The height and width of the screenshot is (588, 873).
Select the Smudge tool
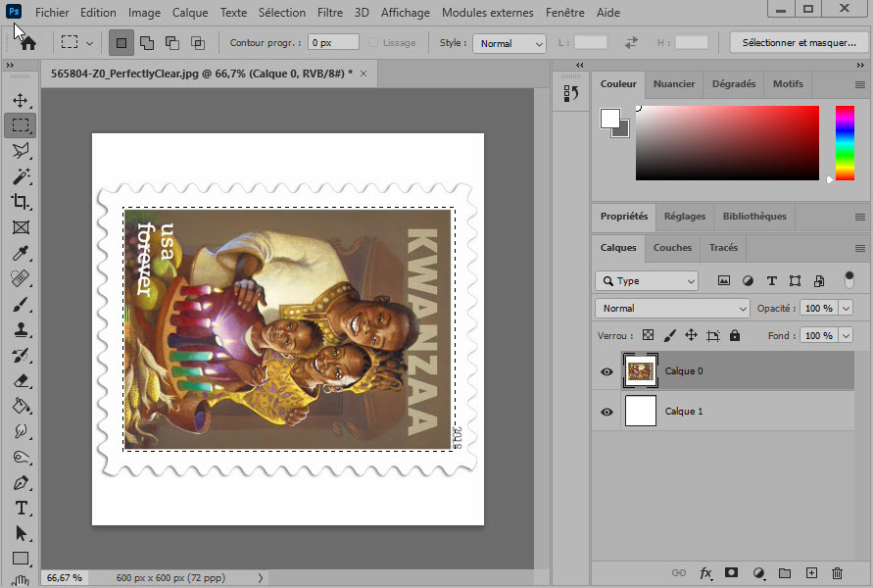coord(20,432)
